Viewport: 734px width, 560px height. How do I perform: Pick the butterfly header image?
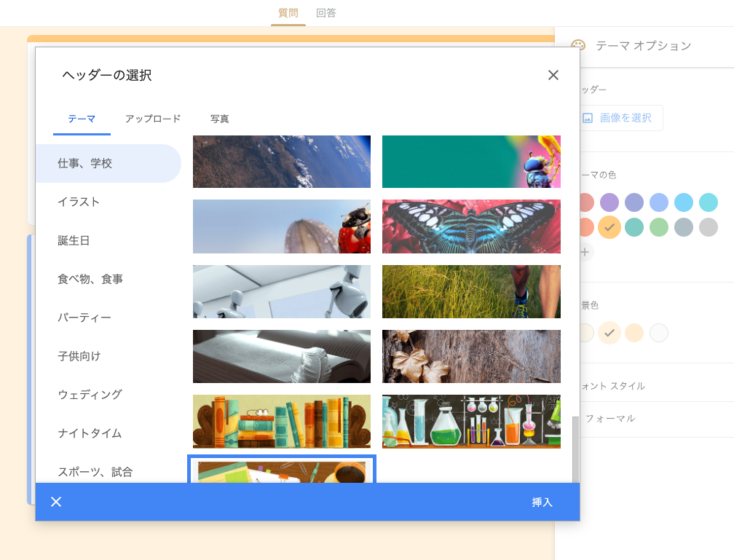(x=471, y=226)
